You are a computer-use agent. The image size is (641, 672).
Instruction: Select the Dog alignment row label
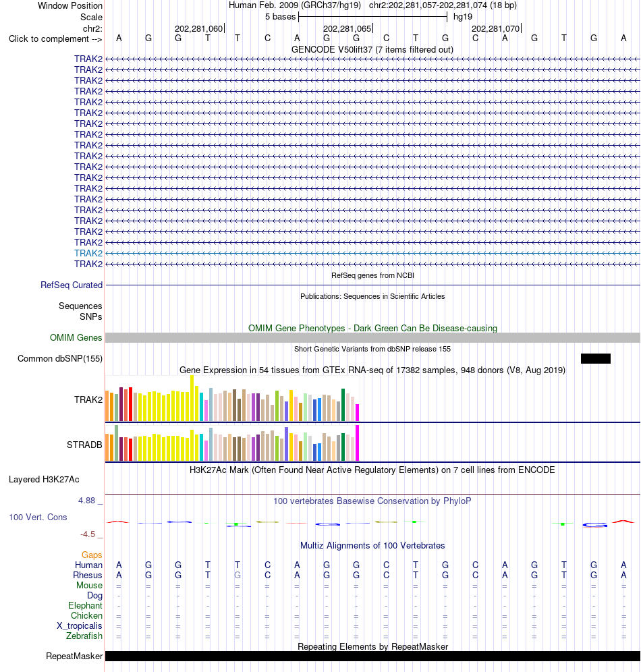coord(94,595)
